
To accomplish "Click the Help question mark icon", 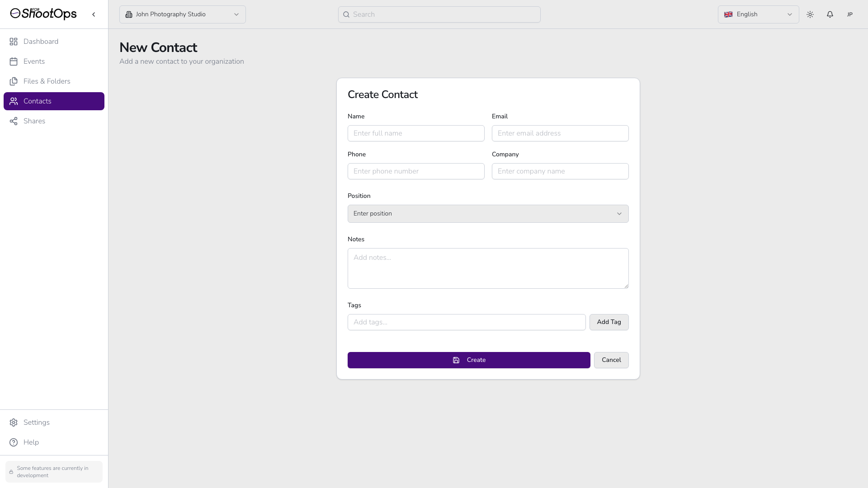I will (14, 442).
